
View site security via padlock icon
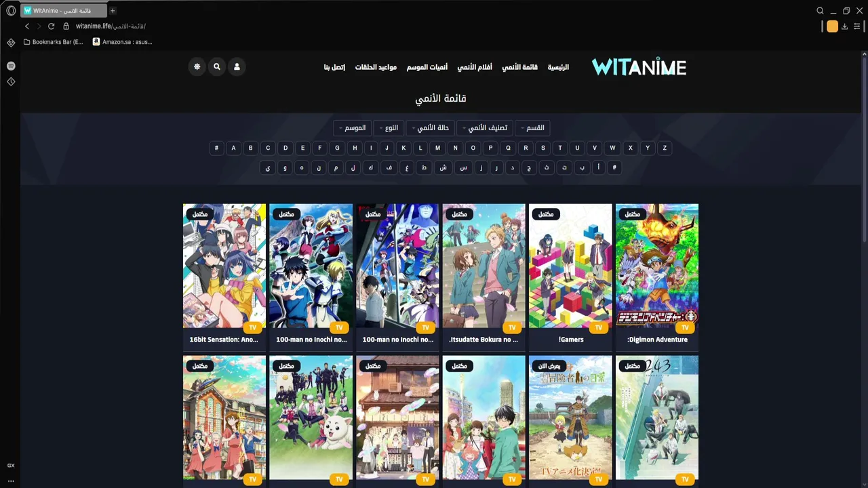tap(66, 26)
